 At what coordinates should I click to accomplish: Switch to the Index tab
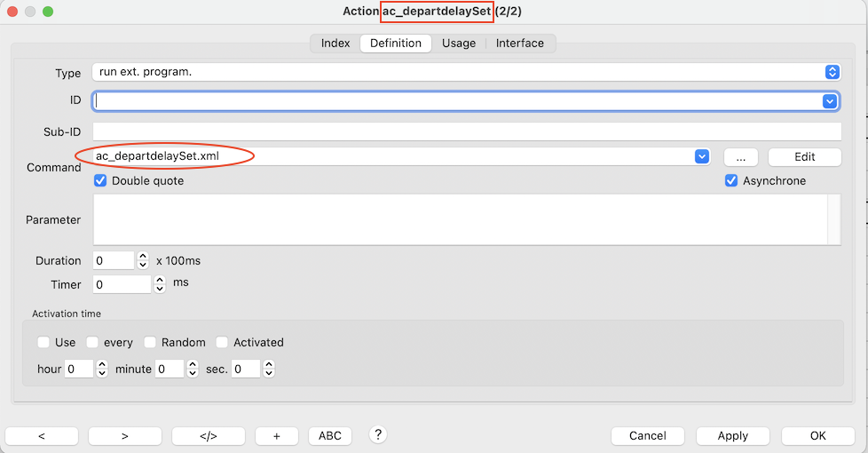click(335, 43)
